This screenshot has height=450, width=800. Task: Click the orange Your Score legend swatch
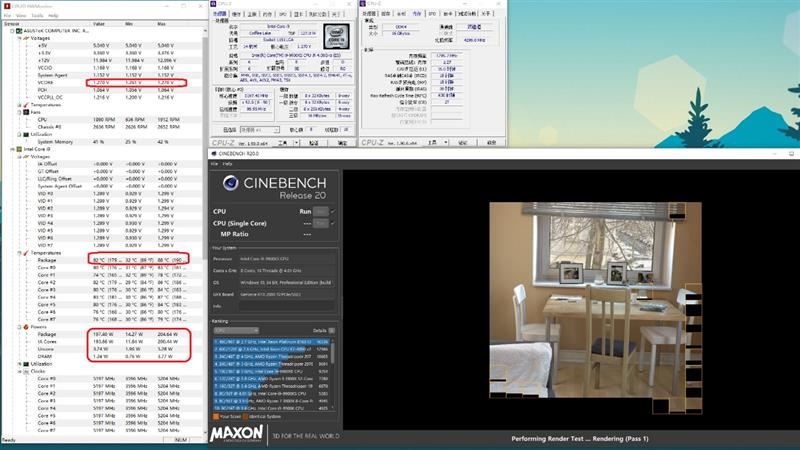(x=216, y=417)
